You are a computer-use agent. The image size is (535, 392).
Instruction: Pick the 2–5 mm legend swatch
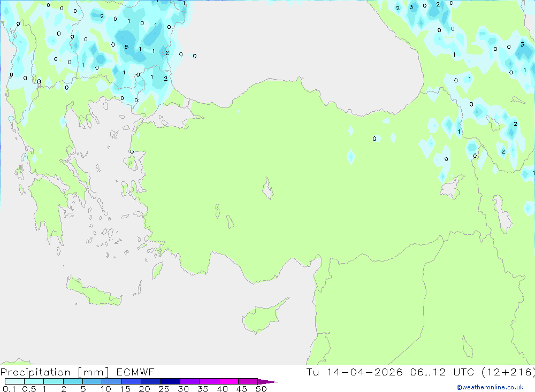tap(73, 381)
